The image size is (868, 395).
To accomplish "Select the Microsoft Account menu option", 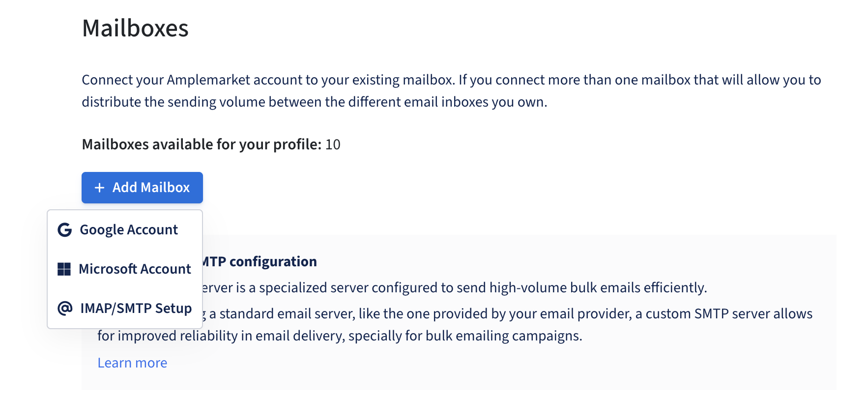I will [x=135, y=269].
